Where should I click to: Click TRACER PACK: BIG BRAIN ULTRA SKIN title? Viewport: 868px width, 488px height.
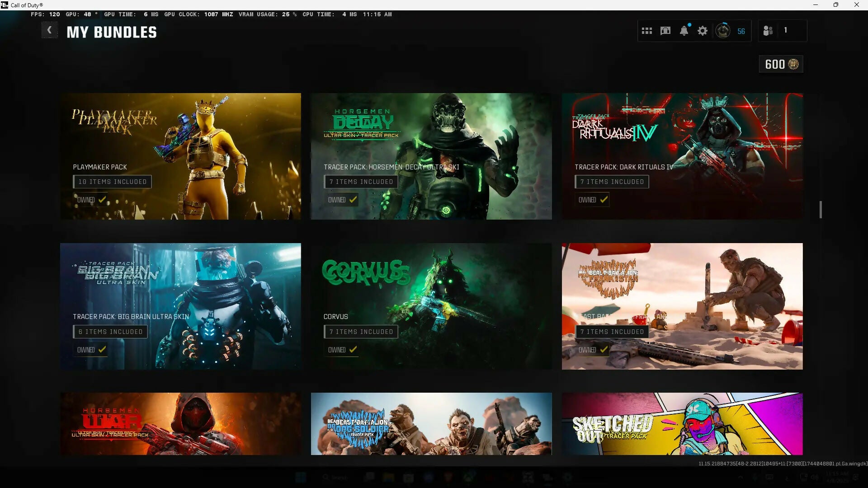tap(131, 317)
